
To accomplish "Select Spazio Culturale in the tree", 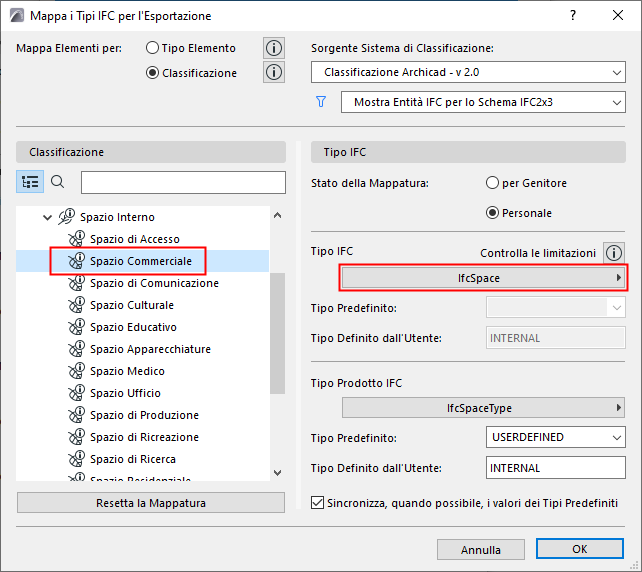I will 131,305.
